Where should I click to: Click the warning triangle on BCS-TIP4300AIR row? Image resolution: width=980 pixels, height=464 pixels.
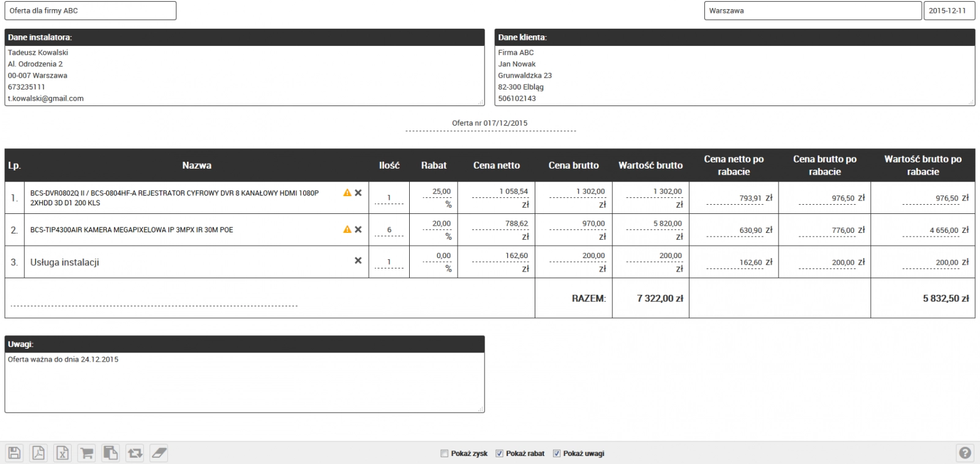click(347, 229)
